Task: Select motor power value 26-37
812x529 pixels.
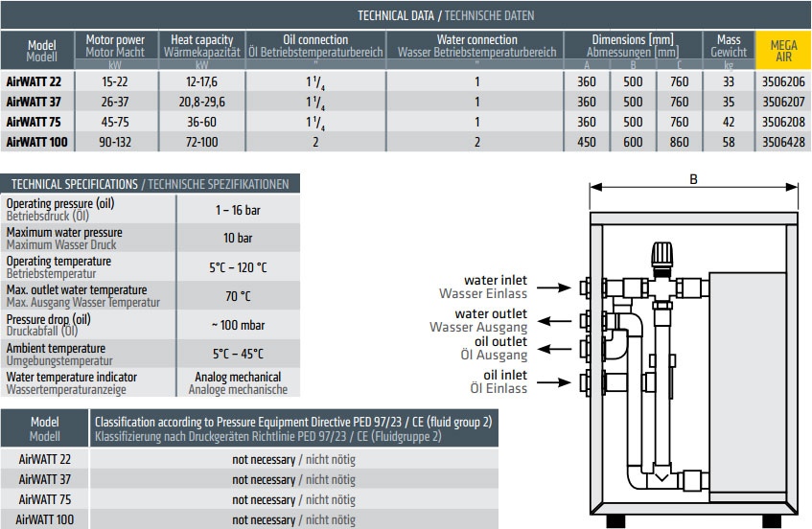Action: click(x=115, y=102)
